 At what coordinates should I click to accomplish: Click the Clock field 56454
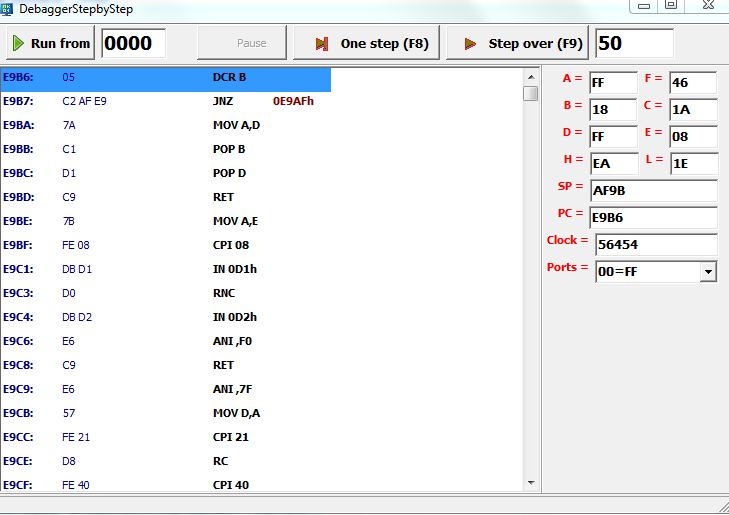pos(656,245)
